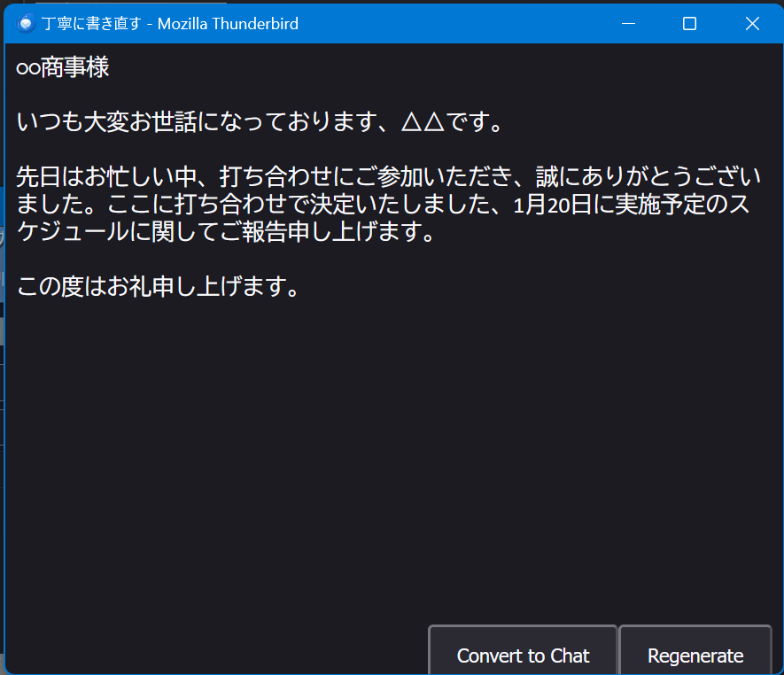Click the Thunderbird icon in title bar
This screenshot has height=675, width=784.
(x=26, y=24)
